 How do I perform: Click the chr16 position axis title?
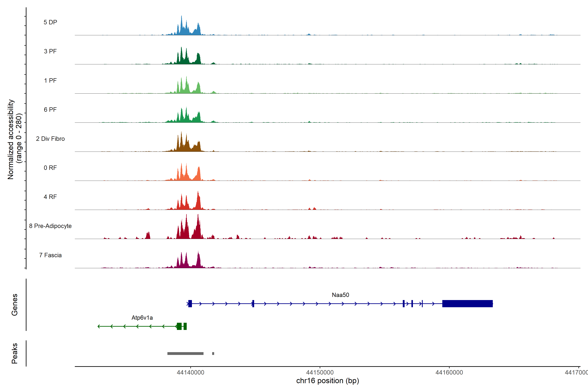327,381
